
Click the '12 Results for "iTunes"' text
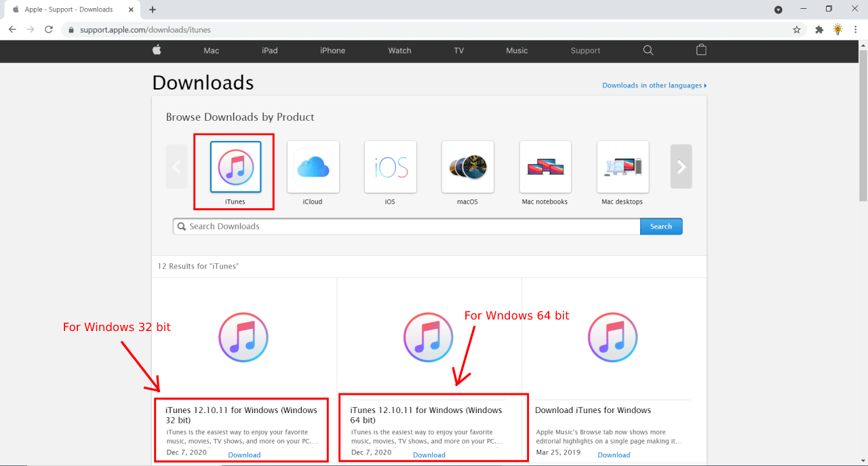(198, 267)
